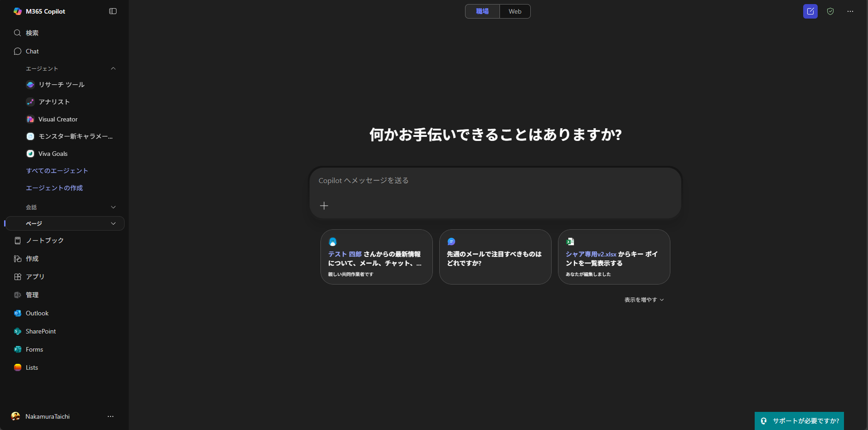Image resolution: width=868 pixels, height=430 pixels.
Task: Click the 会話 section label
Action: (31, 207)
